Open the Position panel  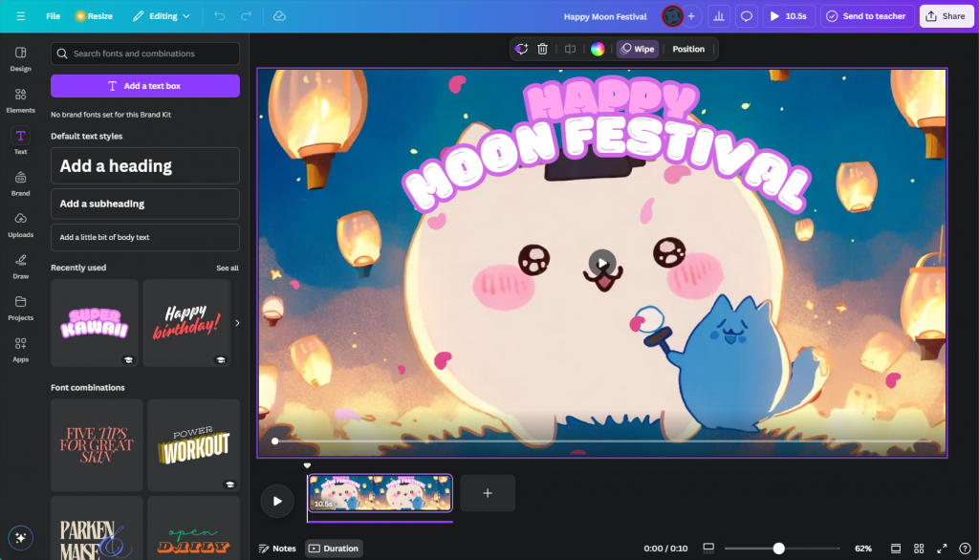coord(688,49)
